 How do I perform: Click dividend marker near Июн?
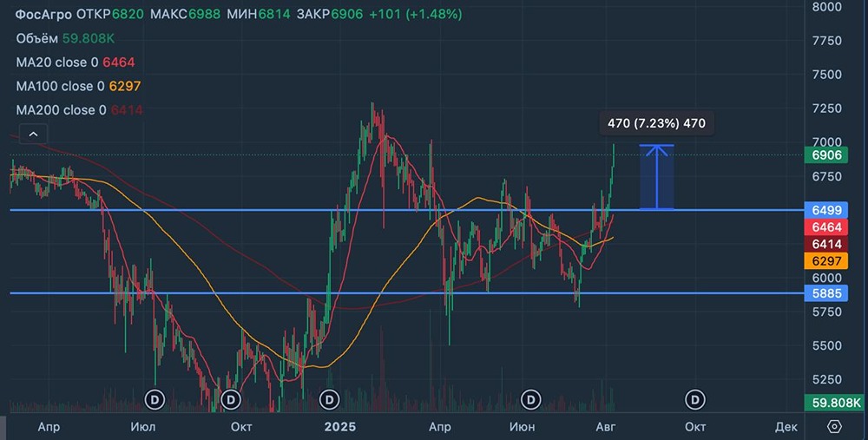[x=531, y=399]
